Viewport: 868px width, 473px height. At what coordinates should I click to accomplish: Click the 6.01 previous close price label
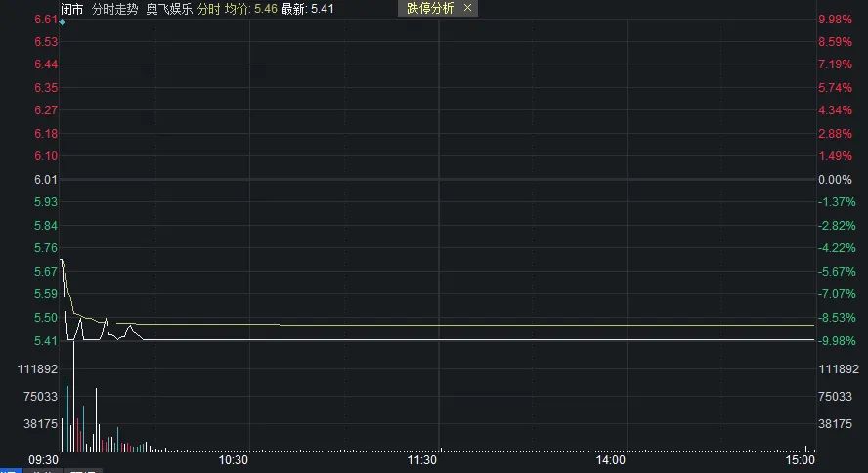coord(45,180)
